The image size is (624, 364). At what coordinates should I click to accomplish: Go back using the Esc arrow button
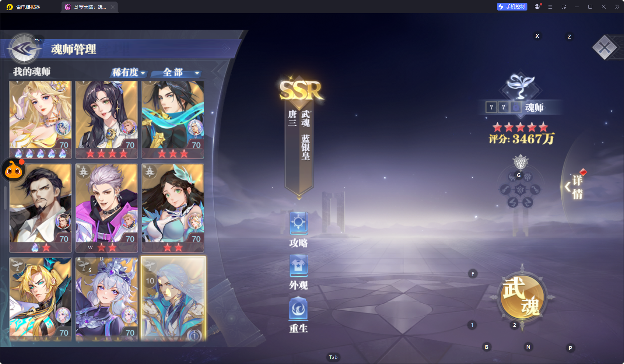[x=24, y=49]
